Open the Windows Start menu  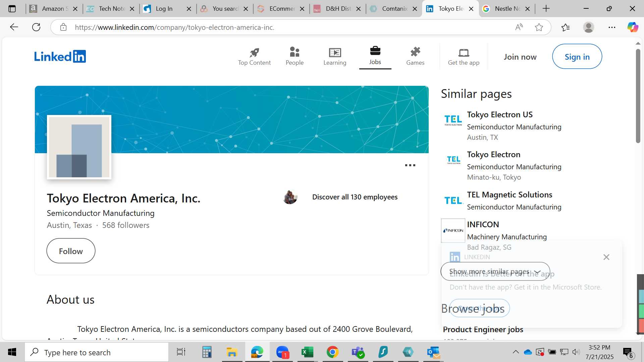tap(12, 352)
